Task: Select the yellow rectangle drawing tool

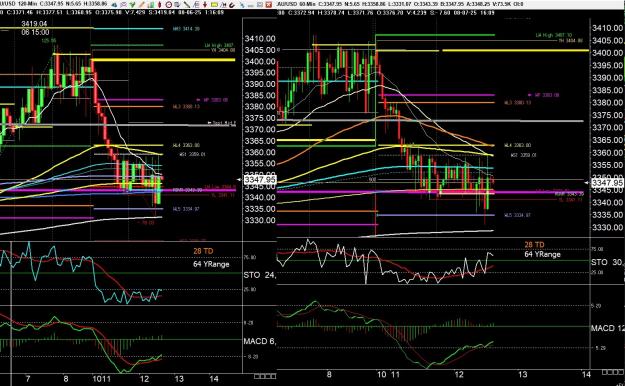Action: [x=214, y=5]
